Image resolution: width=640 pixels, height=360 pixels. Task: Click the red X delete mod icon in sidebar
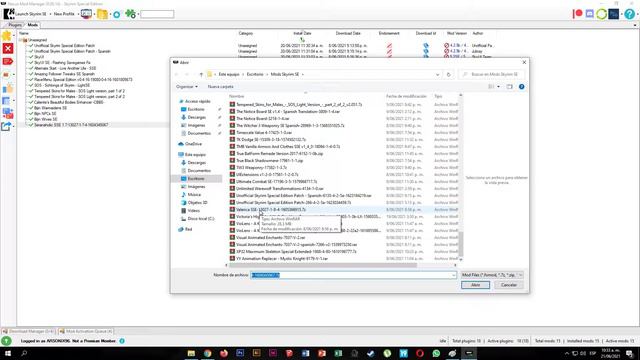tap(8, 49)
